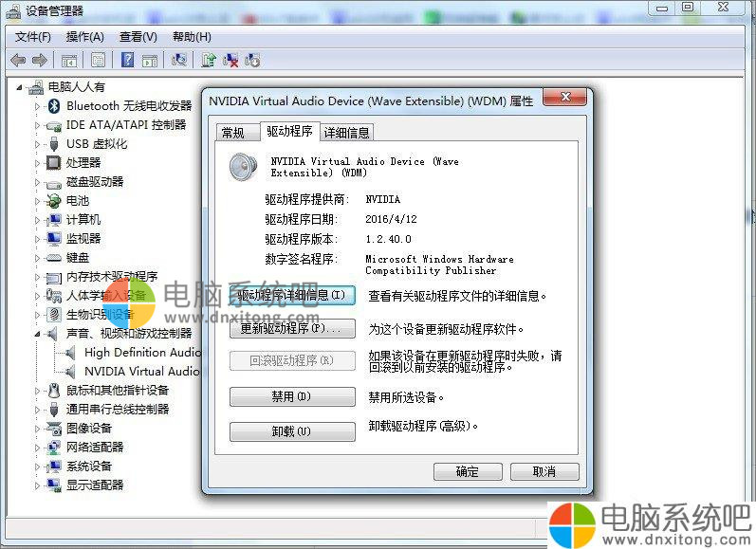
Task: Maximize the Device Manager window
Action: tap(689, 8)
